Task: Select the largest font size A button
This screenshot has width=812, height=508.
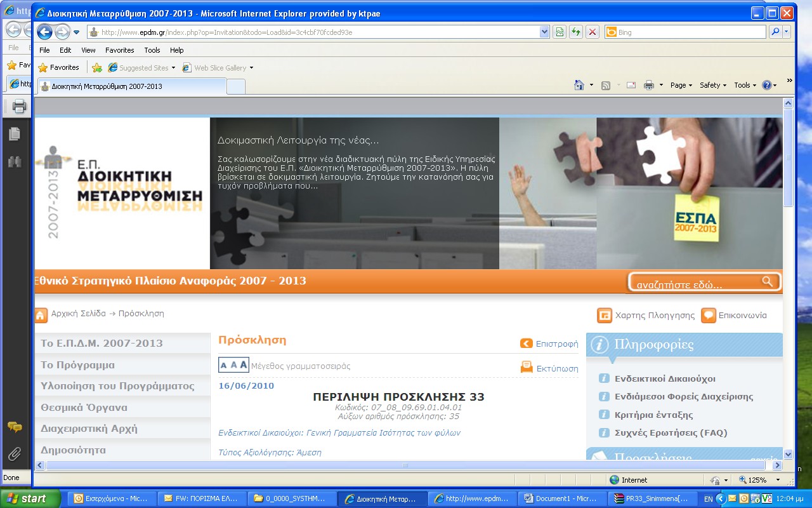Action: [x=244, y=365]
